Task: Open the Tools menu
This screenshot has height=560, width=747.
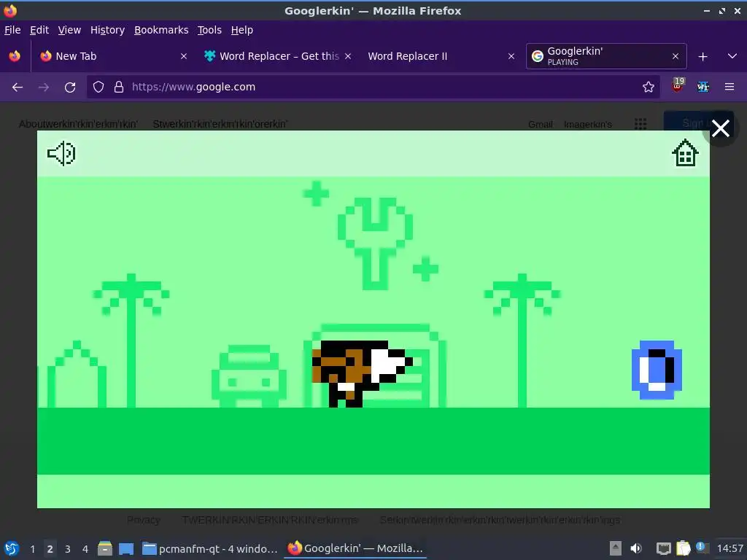Action: point(209,30)
